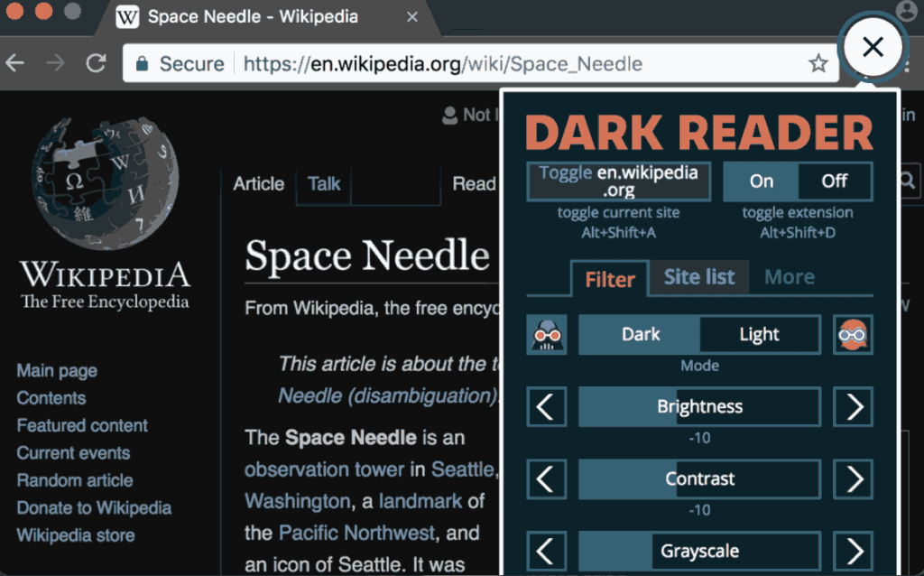
Task: Click the Contrast slider bar
Action: 699,478
